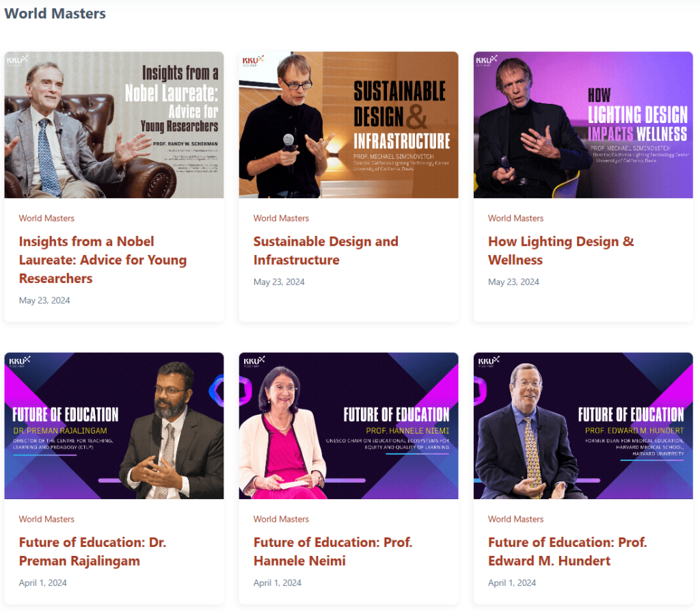Open 'Future of Education: Dr. Preman Rajalingam' link
The image size is (700, 612).
[x=92, y=552]
